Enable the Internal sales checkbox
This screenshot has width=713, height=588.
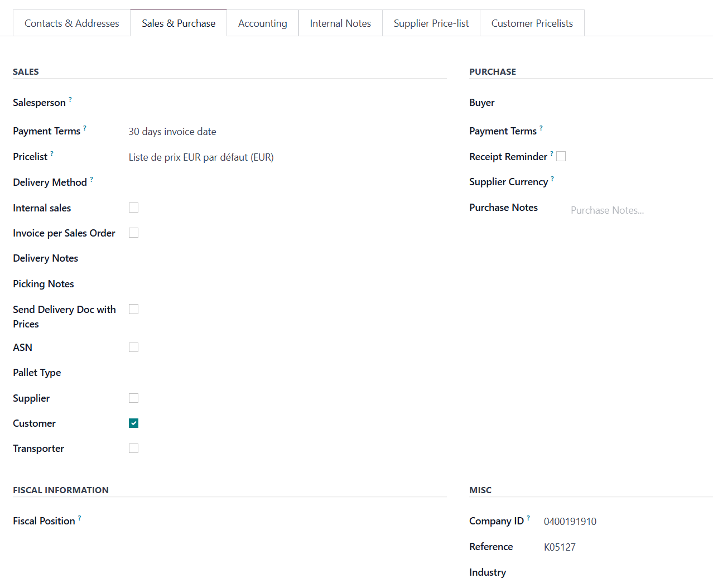(x=134, y=208)
